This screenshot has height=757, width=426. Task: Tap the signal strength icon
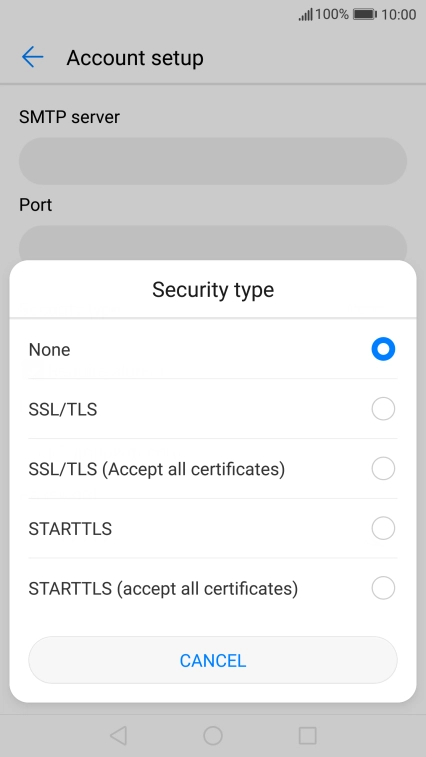coord(305,14)
